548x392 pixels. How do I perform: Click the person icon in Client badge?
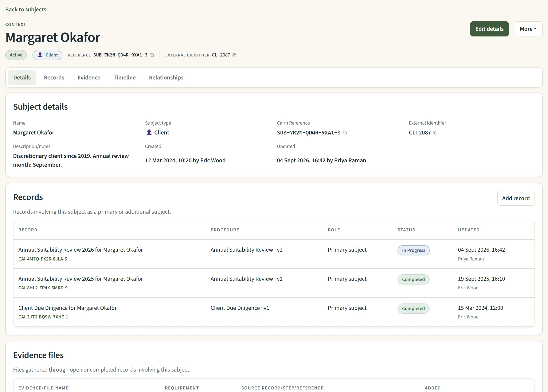pyautogui.click(x=40, y=55)
